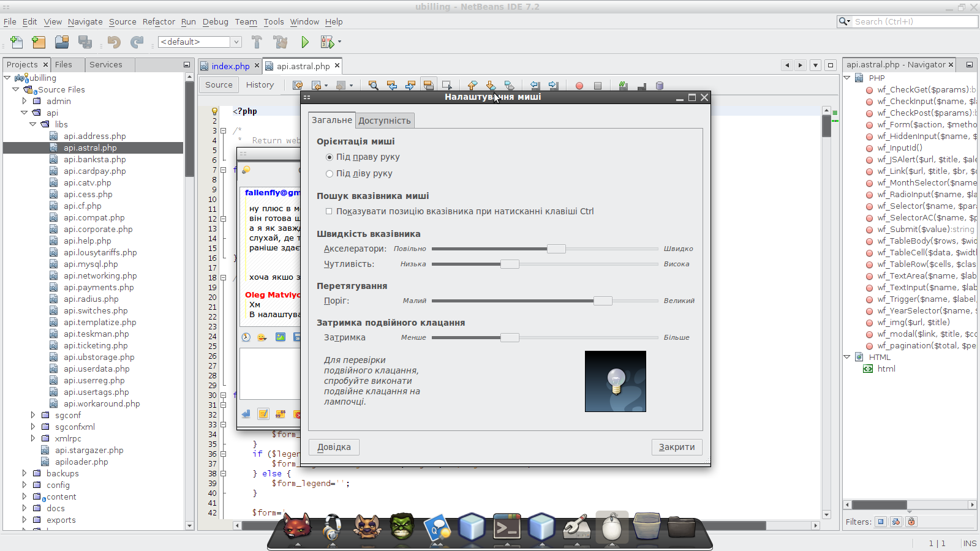980x551 pixels.
Task: Click the red Start Macro Recording icon
Action: pyautogui.click(x=579, y=86)
